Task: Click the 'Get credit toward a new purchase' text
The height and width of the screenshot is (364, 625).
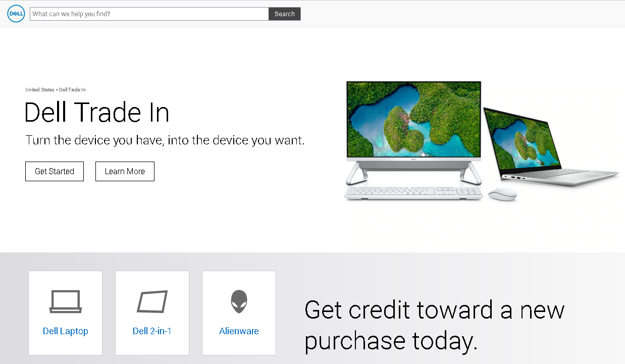Action: click(x=434, y=325)
